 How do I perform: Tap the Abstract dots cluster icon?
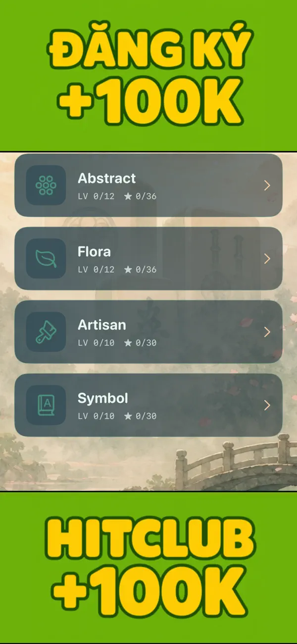[46, 185]
